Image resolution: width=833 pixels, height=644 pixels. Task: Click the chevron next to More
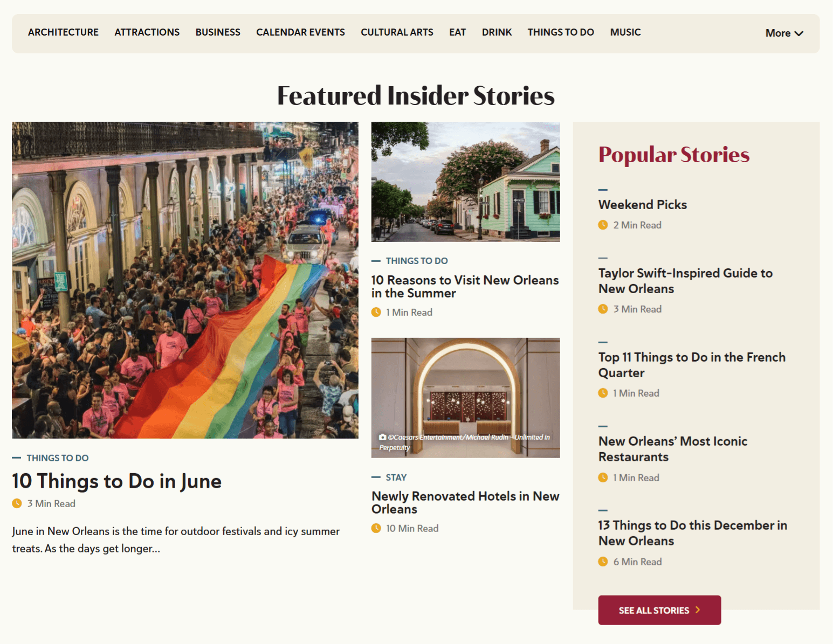click(x=800, y=33)
